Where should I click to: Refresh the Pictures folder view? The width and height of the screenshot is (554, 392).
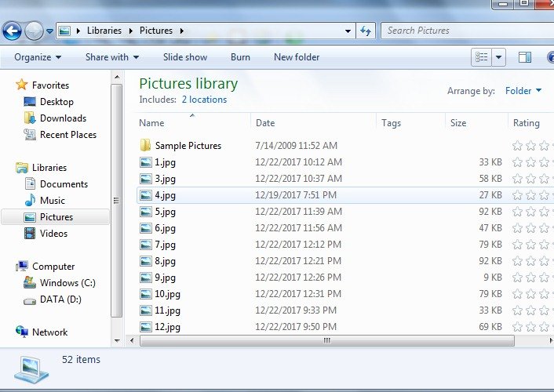click(366, 31)
